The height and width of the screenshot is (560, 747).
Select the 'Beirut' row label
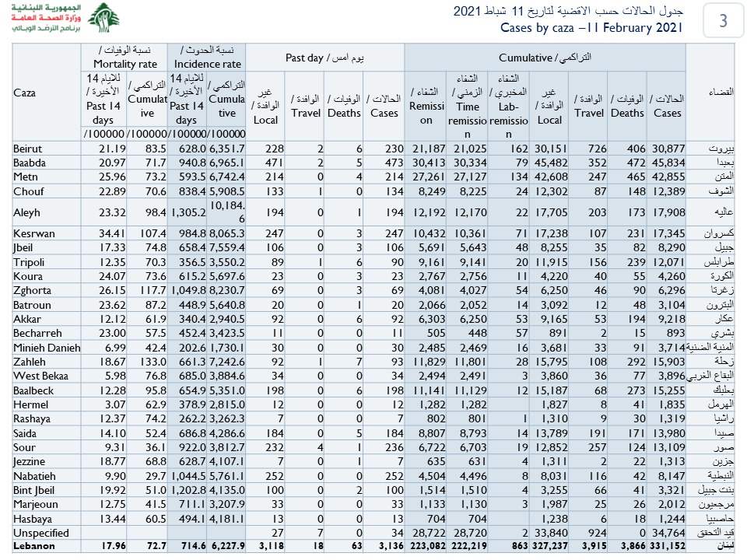pyautogui.click(x=28, y=149)
